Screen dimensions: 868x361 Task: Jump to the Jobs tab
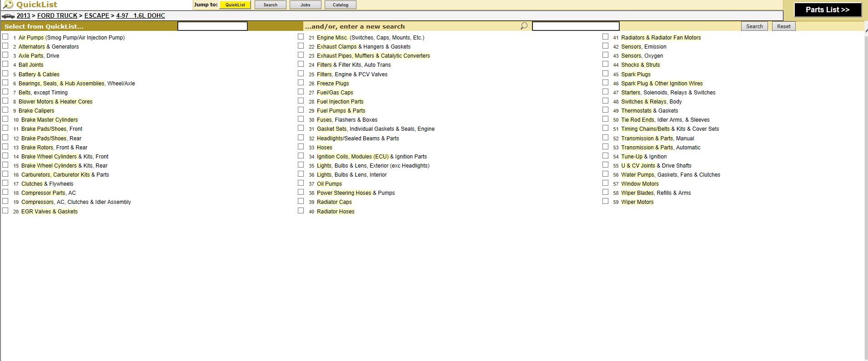click(306, 5)
